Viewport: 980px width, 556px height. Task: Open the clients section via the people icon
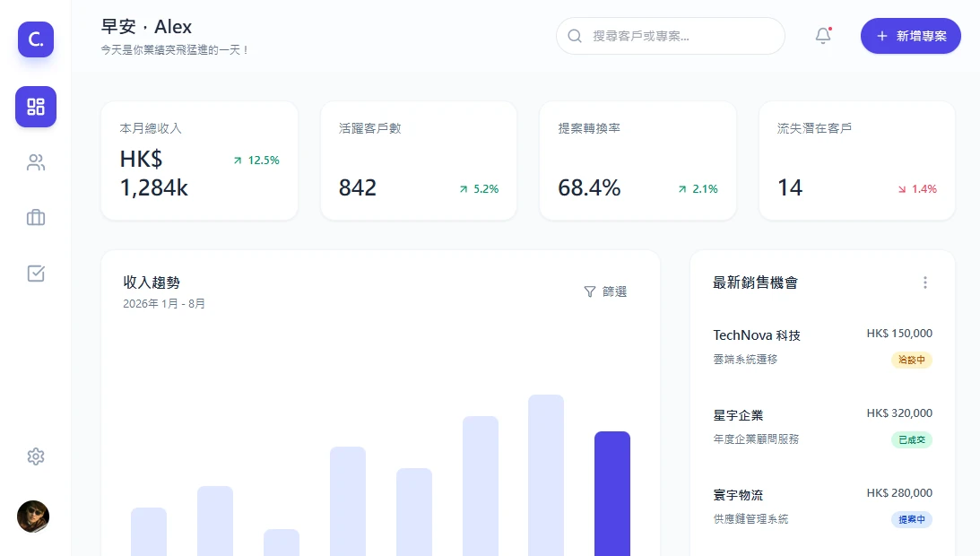tap(35, 162)
